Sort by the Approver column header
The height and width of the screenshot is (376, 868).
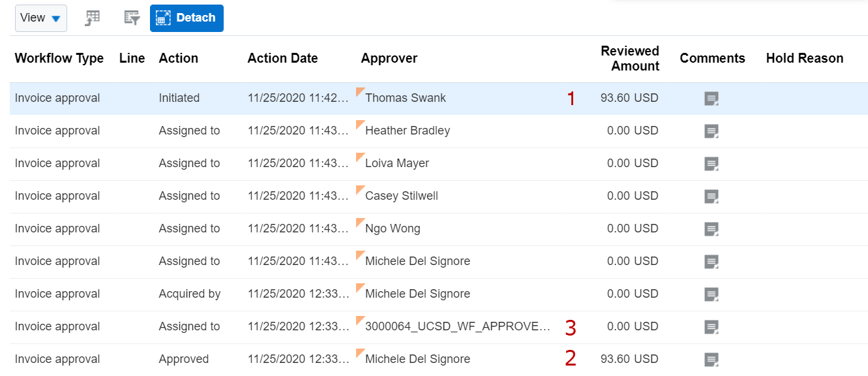click(389, 58)
